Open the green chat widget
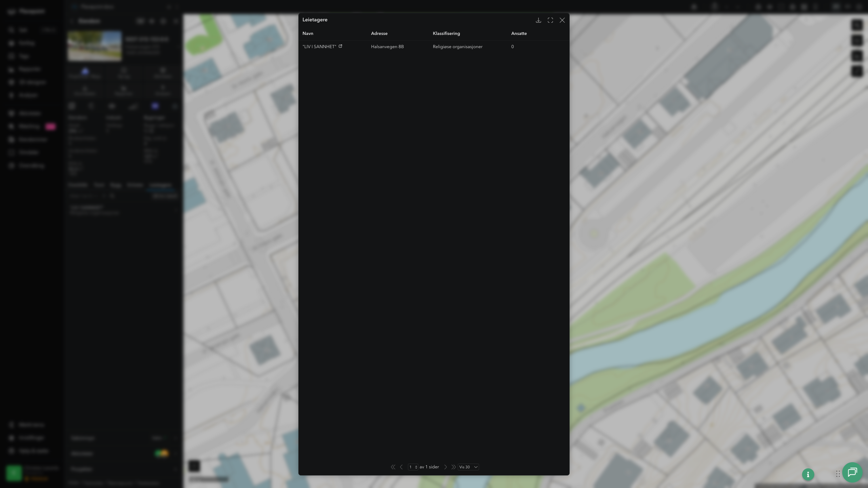Screen dimensions: 868x488 (x=852, y=472)
